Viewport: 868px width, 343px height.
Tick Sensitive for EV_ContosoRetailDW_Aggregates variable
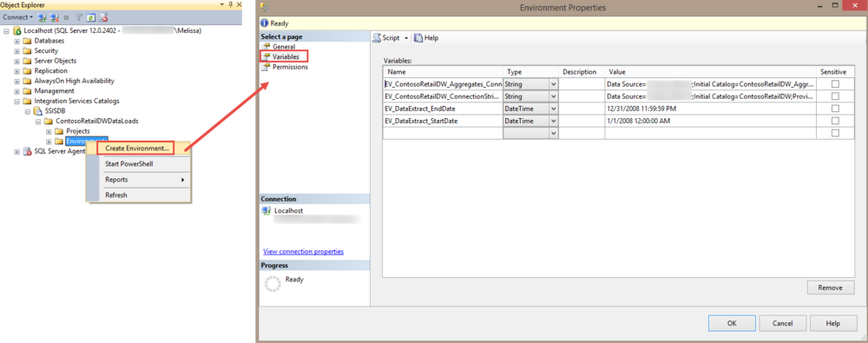pyautogui.click(x=835, y=83)
